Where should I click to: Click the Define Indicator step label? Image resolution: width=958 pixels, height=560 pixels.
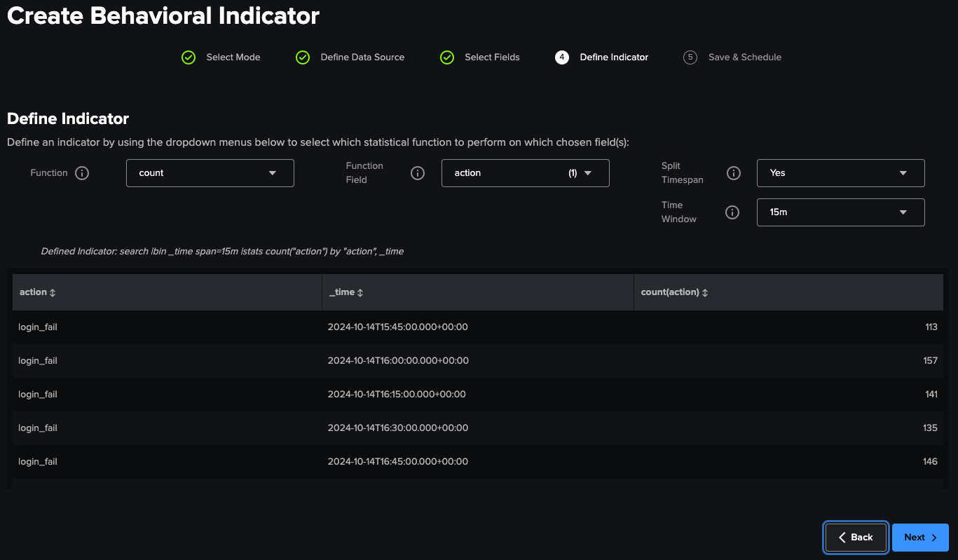tap(613, 57)
